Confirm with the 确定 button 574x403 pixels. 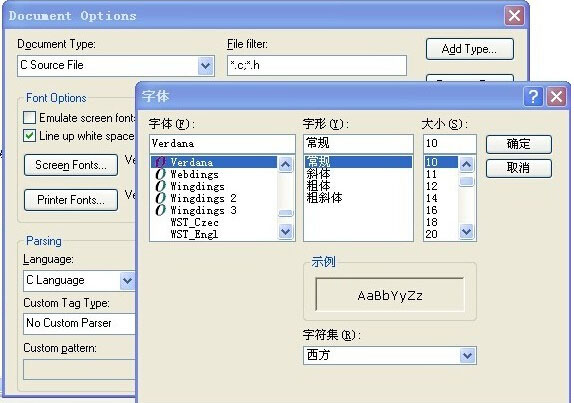(x=519, y=144)
